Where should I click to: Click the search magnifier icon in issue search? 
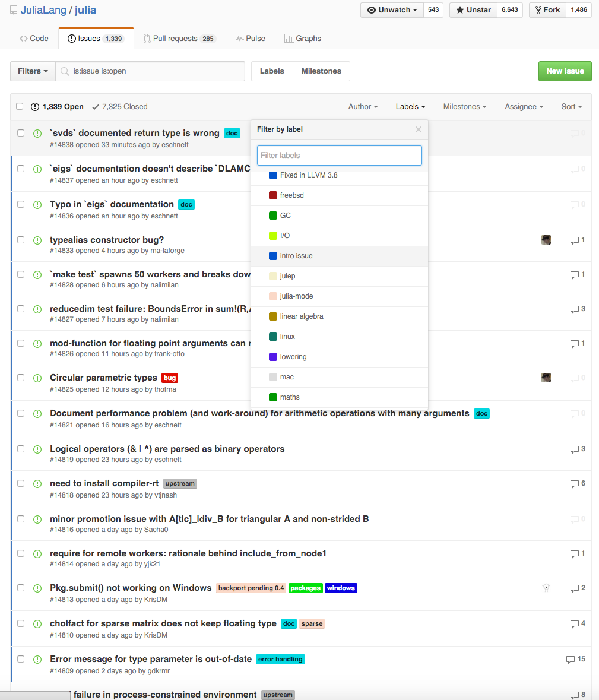(65, 71)
